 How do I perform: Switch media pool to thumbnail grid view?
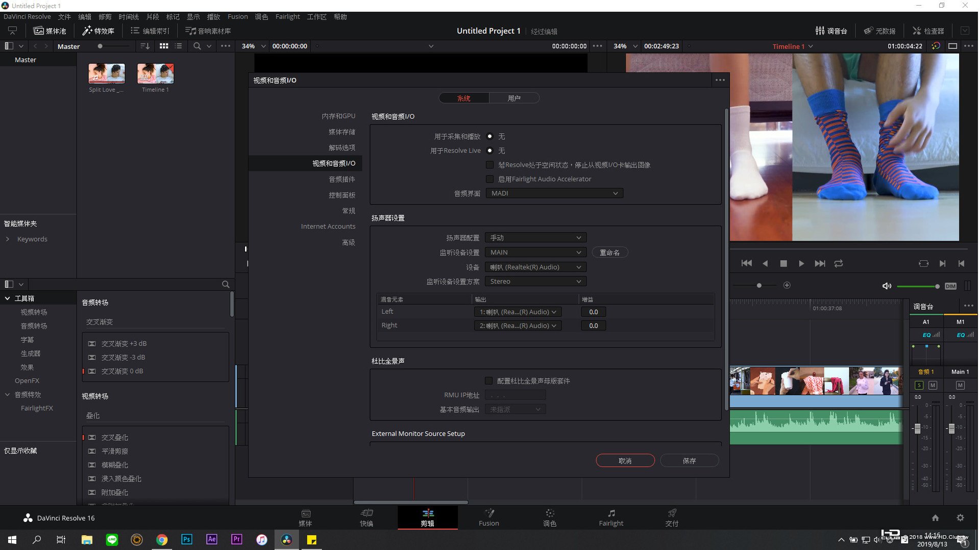click(x=164, y=46)
